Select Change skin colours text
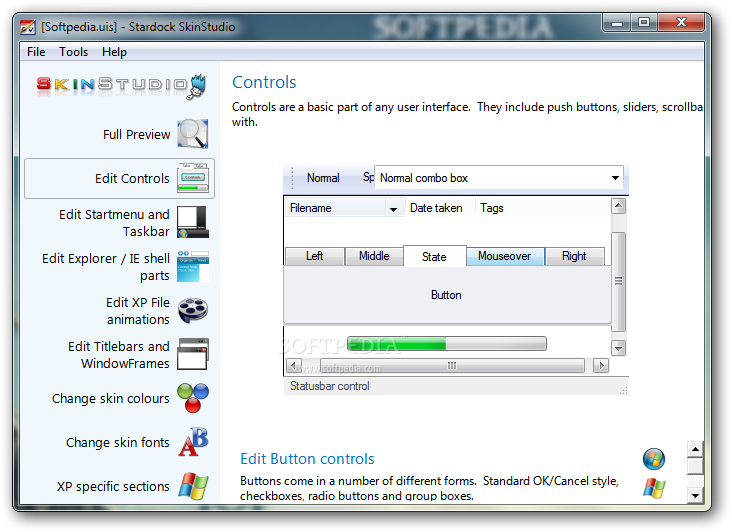The width and height of the screenshot is (732, 532). coord(111,399)
